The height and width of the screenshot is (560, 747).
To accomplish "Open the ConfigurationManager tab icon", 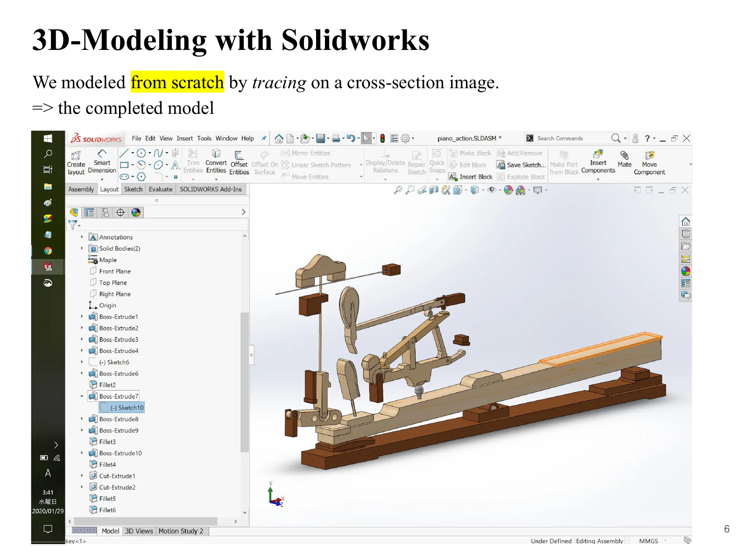I will (x=105, y=212).
